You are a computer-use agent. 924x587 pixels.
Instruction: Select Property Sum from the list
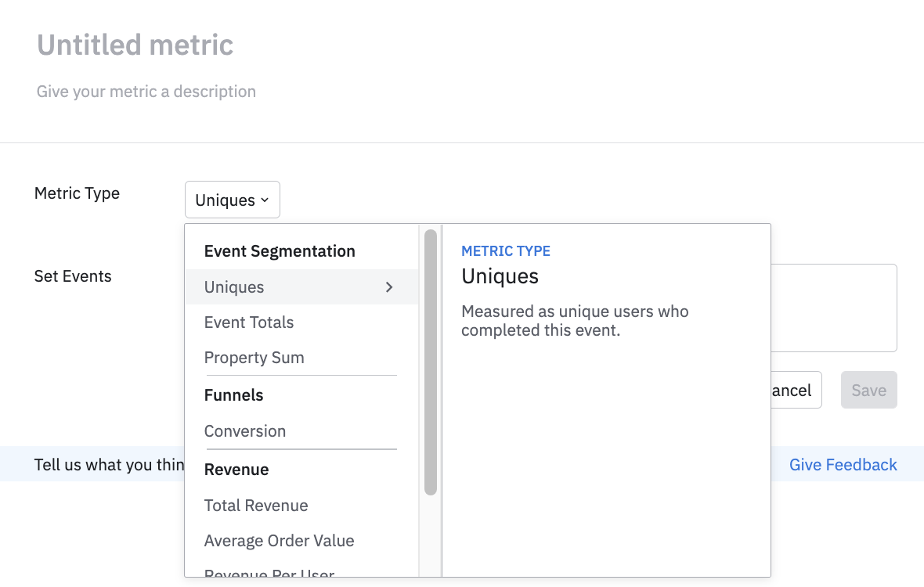(254, 358)
